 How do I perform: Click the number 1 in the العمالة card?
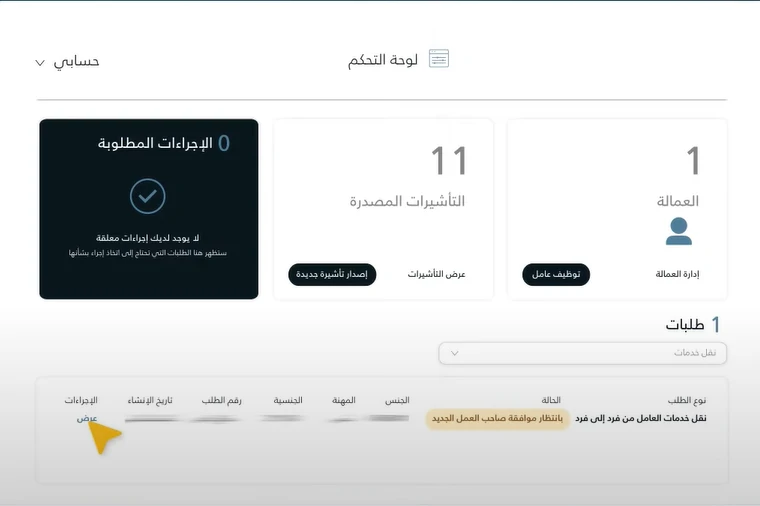692,161
